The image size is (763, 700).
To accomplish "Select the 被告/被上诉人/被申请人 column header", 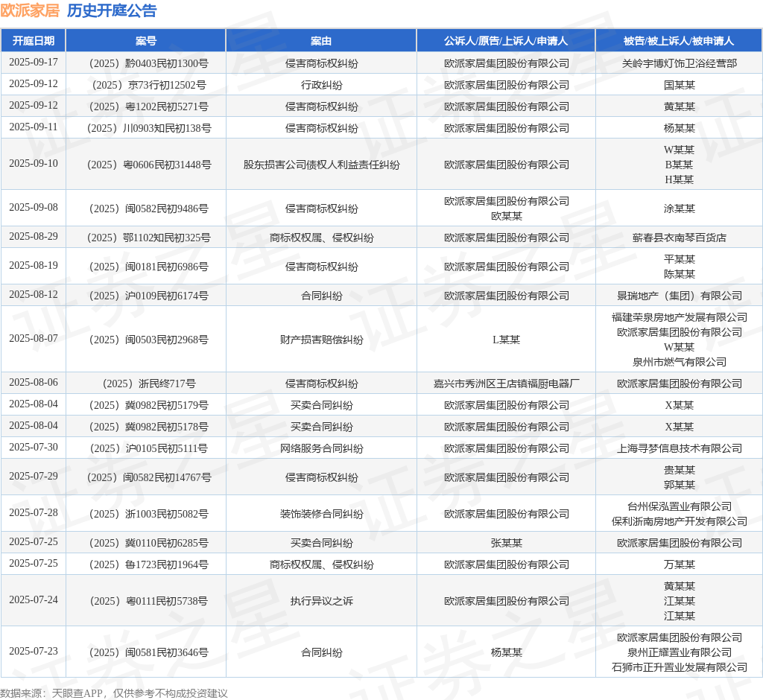I will (x=679, y=41).
